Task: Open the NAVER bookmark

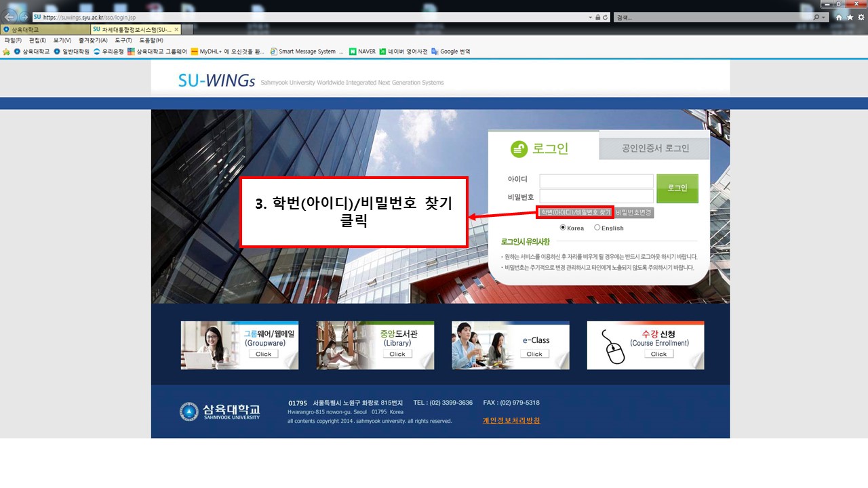Action: [x=362, y=52]
